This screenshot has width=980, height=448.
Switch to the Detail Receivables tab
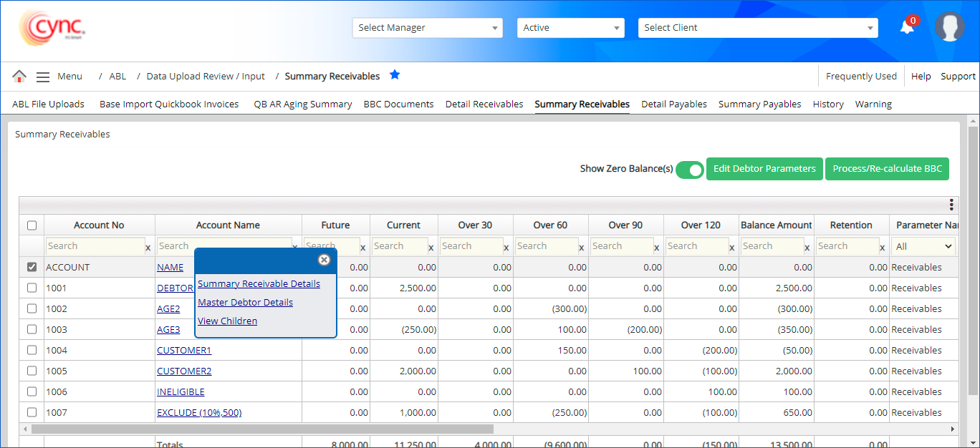[x=484, y=104]
